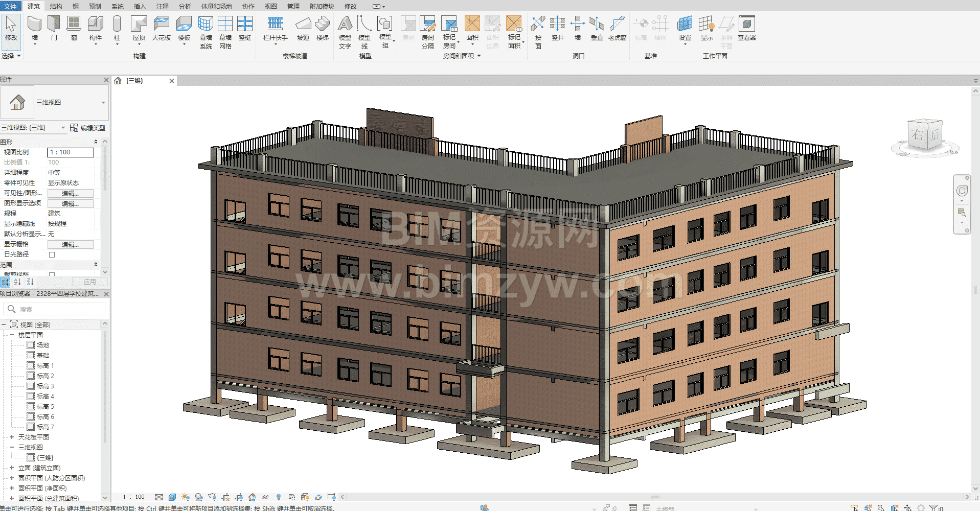
Task: Toggle the 3D view lock house icon
Action: click(252, 497)
